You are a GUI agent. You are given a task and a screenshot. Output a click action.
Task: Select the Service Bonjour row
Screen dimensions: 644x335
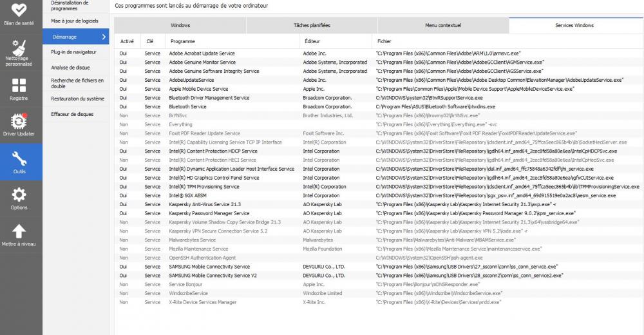pyautogui.click(x=379, y=285)
